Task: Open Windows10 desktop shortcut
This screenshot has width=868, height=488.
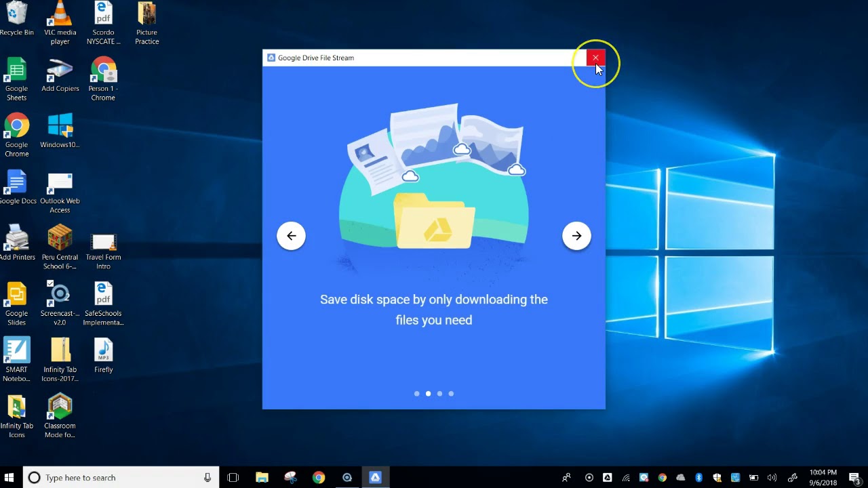Action: pos(60,131)
